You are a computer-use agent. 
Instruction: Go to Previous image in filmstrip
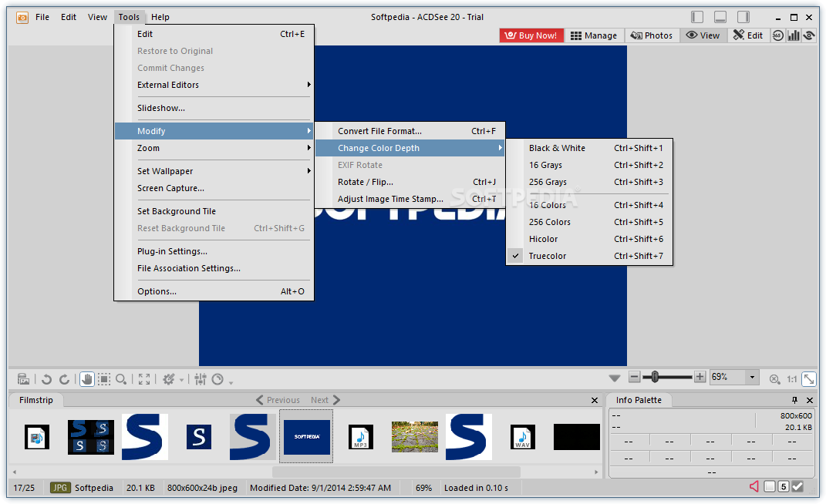tap(278, 400)
